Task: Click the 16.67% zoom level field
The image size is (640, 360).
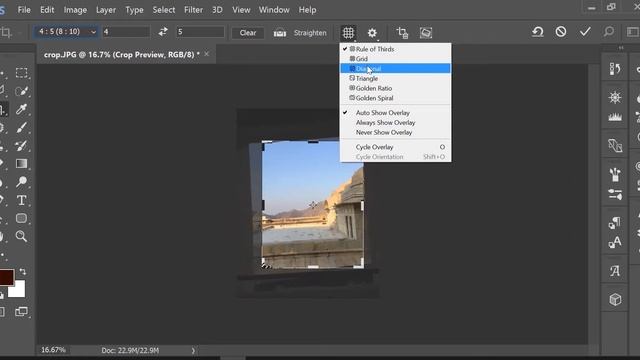Action: coord(53,350)
